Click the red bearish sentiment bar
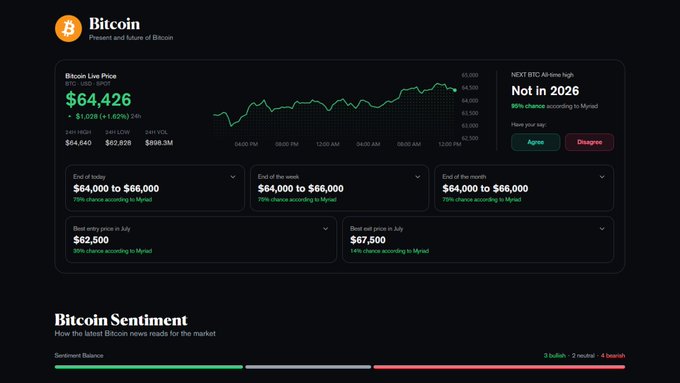 coord(499,367)
